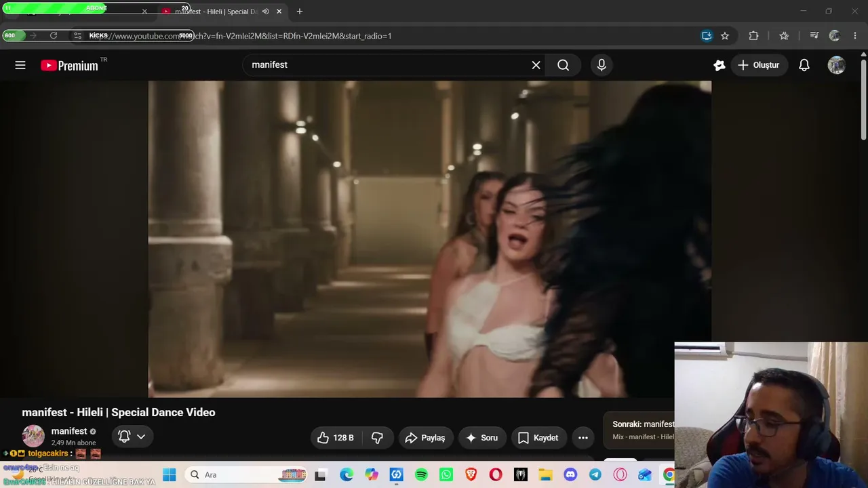Click the Oluştur create button
Image resolution: width=868 pixels, height=488 pixels.
coord(759,65)
